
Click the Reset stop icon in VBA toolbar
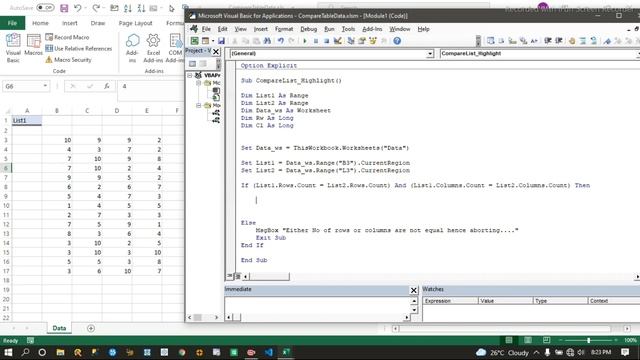[327, 41]
